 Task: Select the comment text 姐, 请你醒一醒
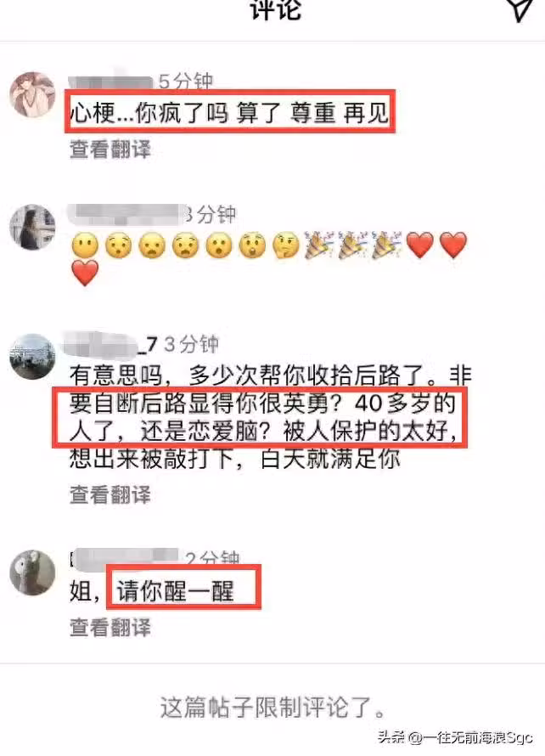152,591
